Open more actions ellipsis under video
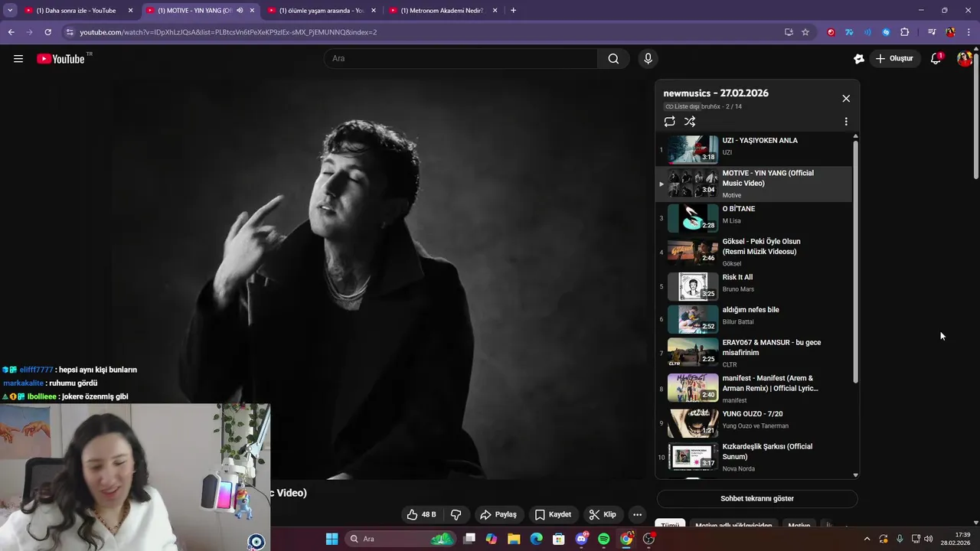980x551 pixels. coord(637,514)
